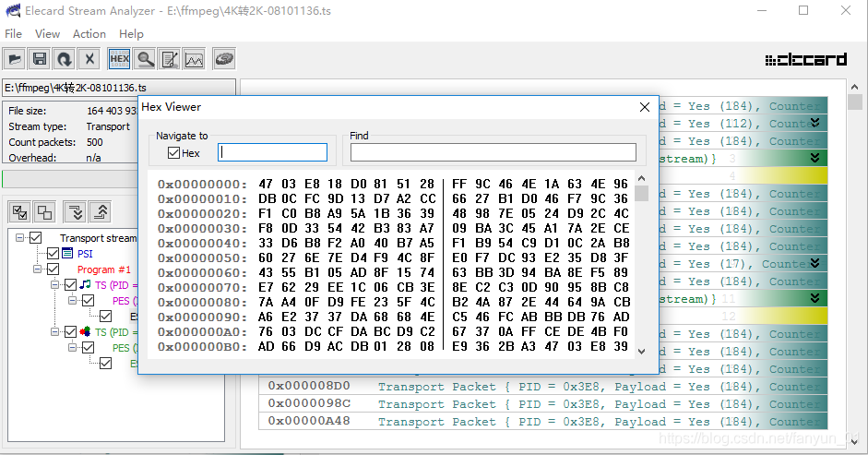Click the main packet list scrollbar thumb
The image size is (868, 455).
pos(855,102)
